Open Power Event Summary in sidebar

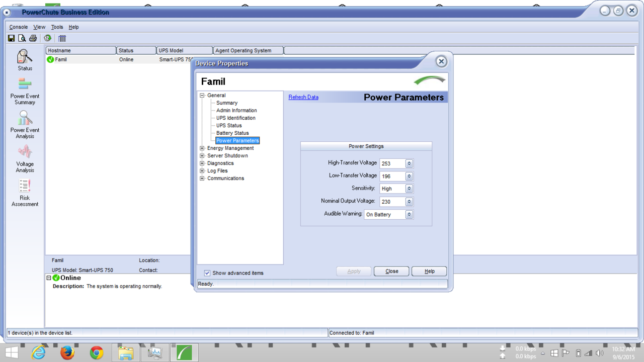coord(25,91)
